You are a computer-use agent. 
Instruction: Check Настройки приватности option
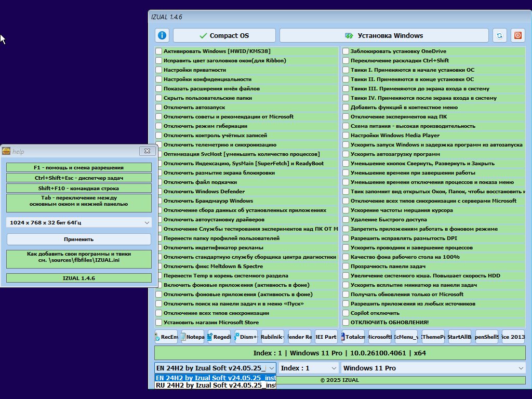pyautogui.click(x=159, y=70)
